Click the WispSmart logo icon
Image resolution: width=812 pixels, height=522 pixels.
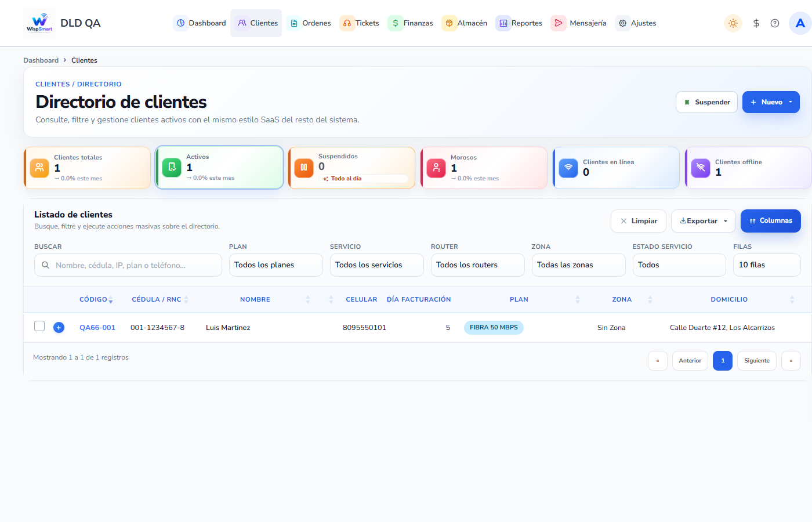[39, 23]
